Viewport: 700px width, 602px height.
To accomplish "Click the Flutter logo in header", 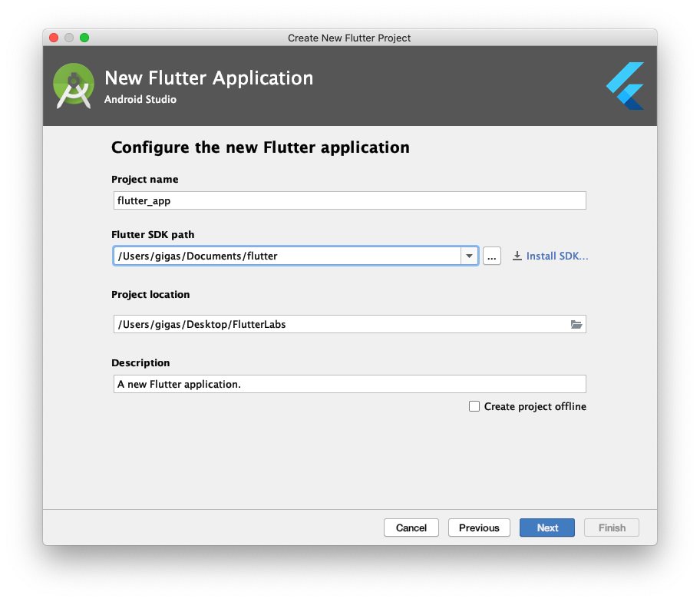I will point(626,86).
